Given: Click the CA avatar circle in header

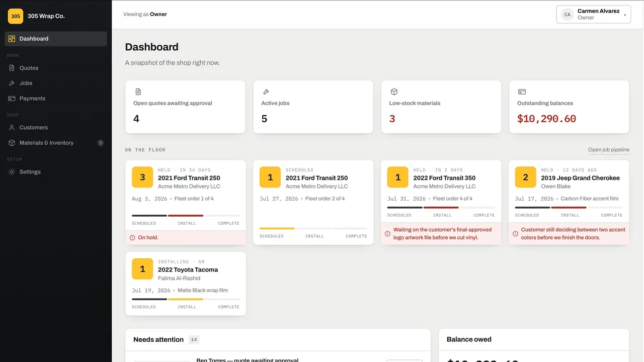Looking at the screenshot, I should 567,15.
